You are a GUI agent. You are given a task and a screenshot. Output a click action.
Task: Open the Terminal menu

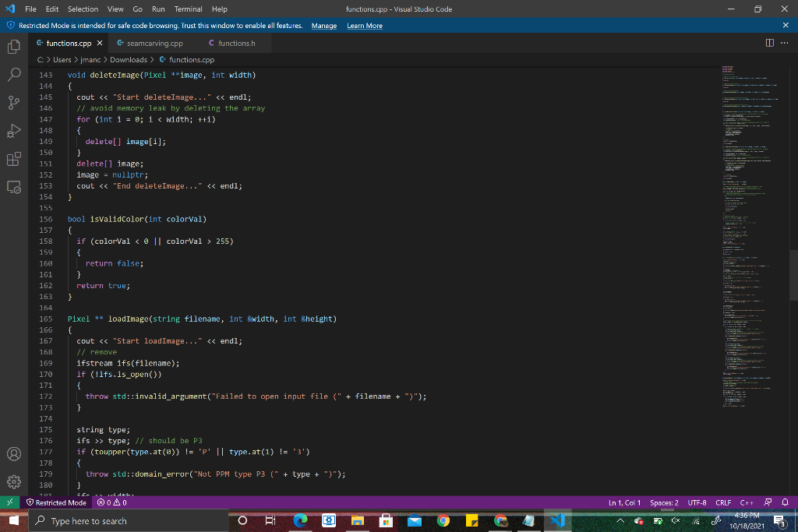(188, 9)
